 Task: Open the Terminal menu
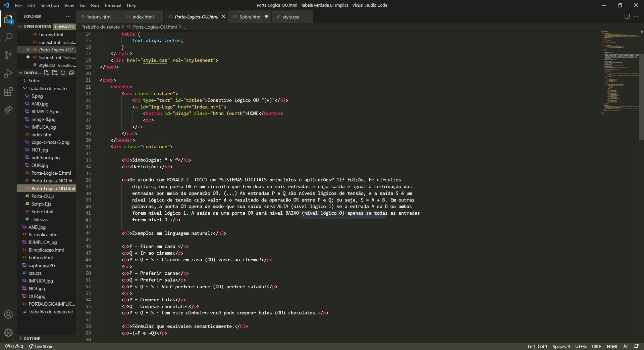(x=113, y=5)
